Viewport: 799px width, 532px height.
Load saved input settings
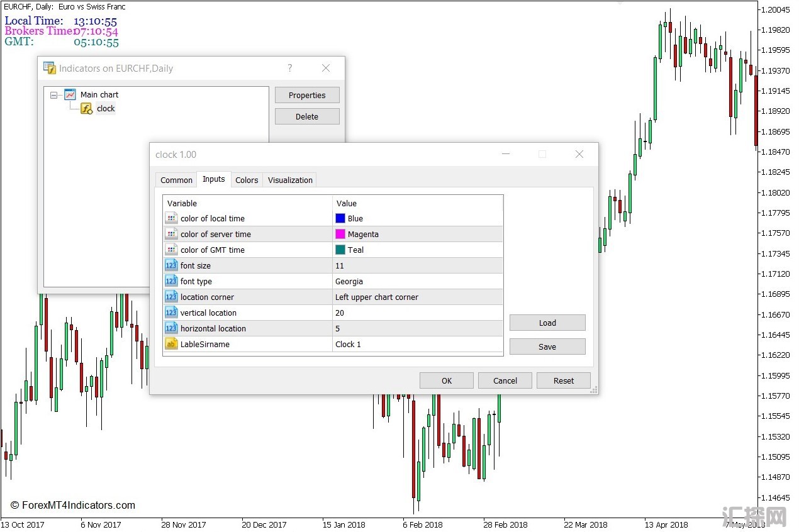(x=547, y=323)
